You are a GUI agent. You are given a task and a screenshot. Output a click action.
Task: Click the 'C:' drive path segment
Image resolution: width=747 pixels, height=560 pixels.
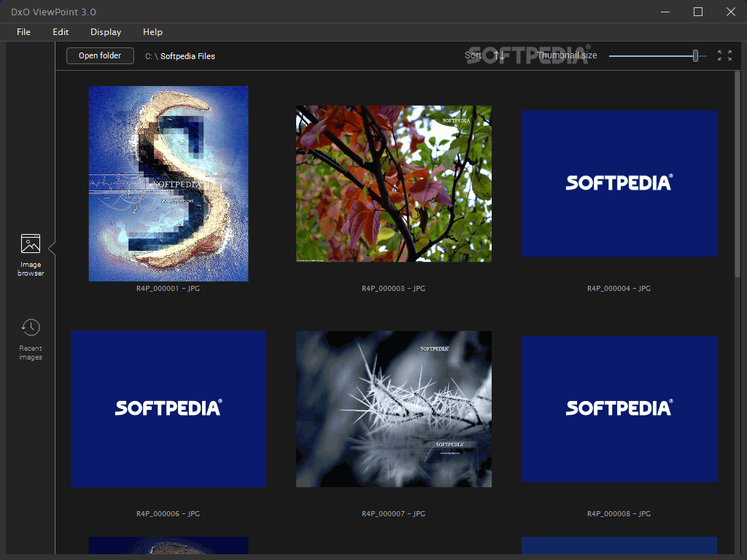149,56
